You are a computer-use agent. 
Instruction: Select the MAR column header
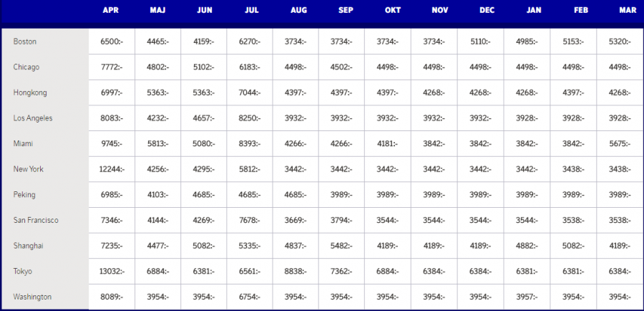pos(628,11)
